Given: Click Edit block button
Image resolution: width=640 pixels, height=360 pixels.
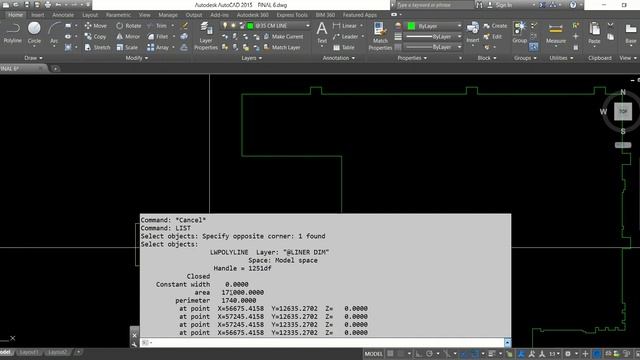Looking at the screenshot, I should pyautogui.click(x=493, y=37).
